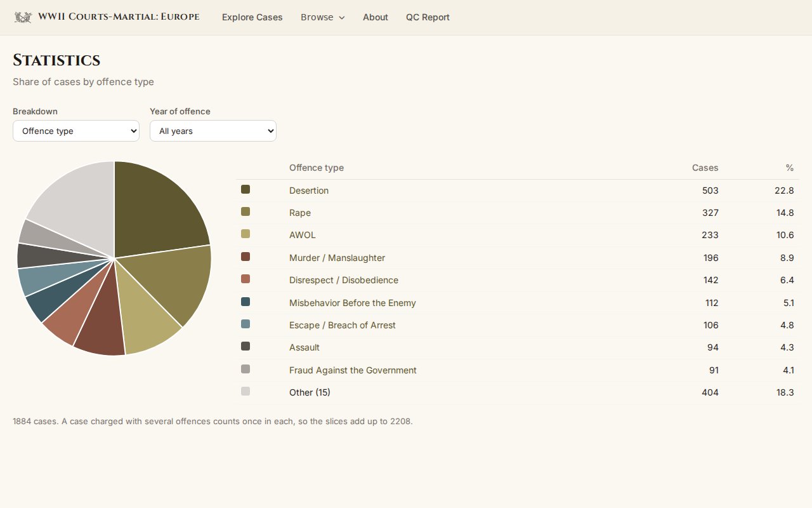This screenshot has height=508, width=812.
Task: Open Fraud Against the Government link
Action: point(353,370)
